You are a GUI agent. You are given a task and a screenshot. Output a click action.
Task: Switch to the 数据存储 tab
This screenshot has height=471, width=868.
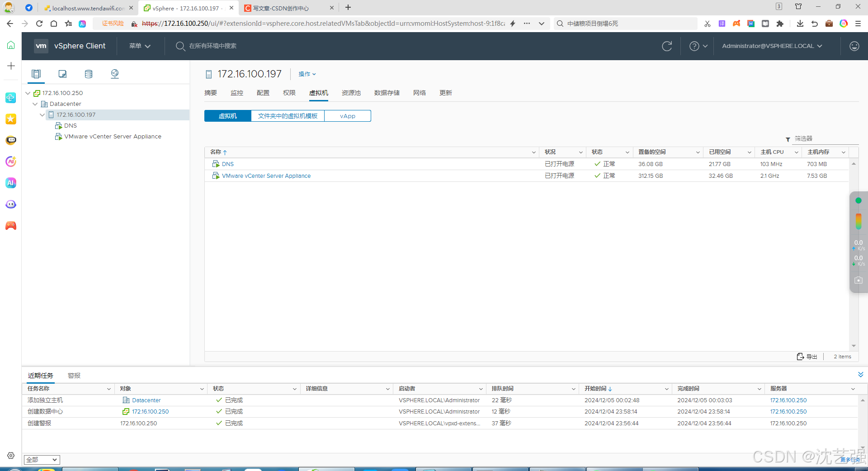387,93
